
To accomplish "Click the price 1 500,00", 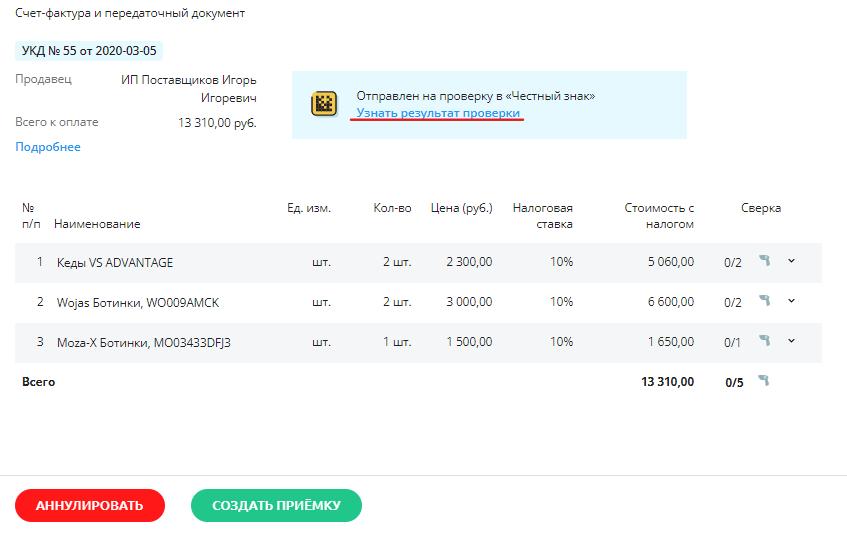I will (x=469, y=342).
